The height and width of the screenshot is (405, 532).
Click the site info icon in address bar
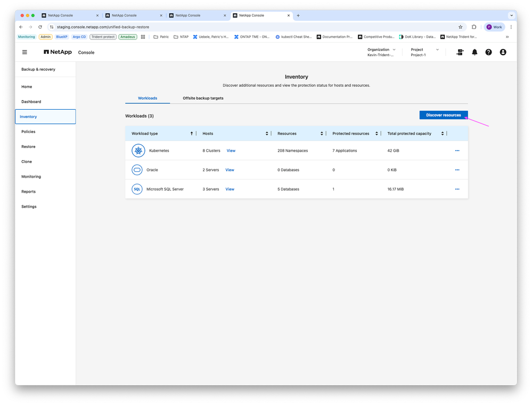coord(52,27)
